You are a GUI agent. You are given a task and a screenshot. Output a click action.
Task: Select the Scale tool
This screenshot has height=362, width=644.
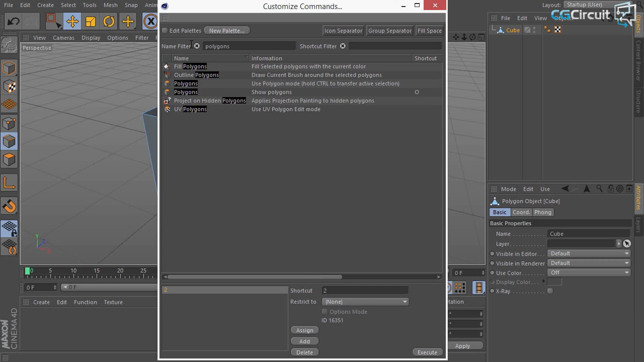tap(91, 21)
